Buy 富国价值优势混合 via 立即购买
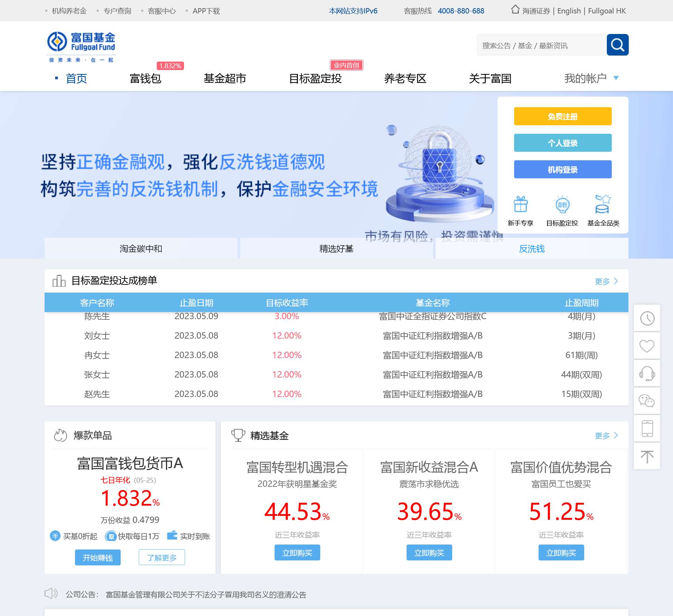673x616 pixels. coord(561,553)
